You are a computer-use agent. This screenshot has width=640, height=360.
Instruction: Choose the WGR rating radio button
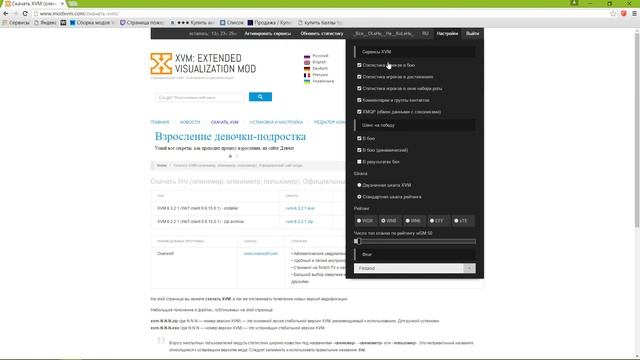(359, 221)
